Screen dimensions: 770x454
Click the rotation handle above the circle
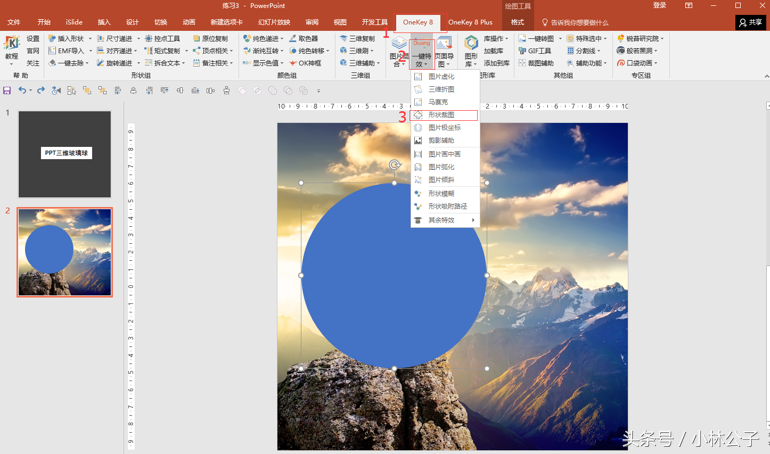pyautogui.click(x=394, y=165)
